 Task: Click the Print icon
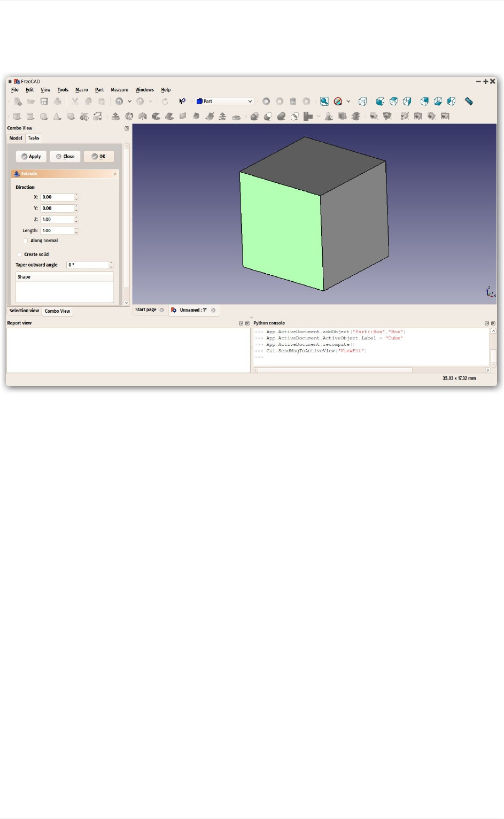[x=58, y=101]
